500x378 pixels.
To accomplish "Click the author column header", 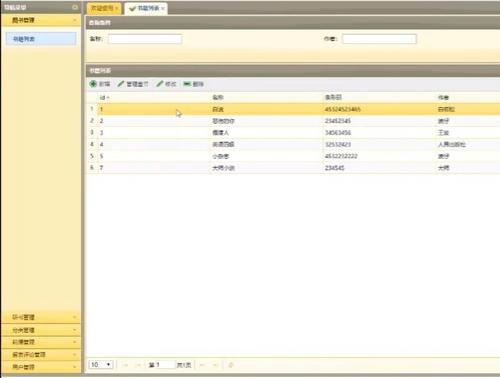I will (x=468, y=98).
